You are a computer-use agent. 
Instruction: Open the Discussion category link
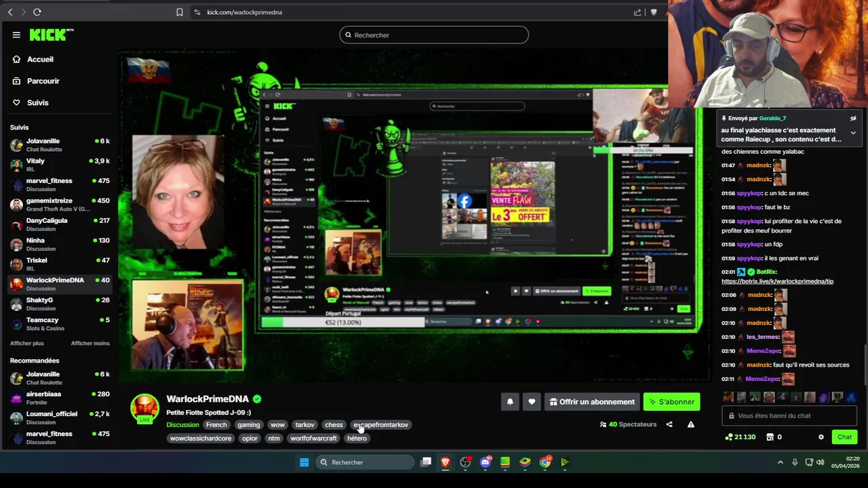click(x=182, y=425)
